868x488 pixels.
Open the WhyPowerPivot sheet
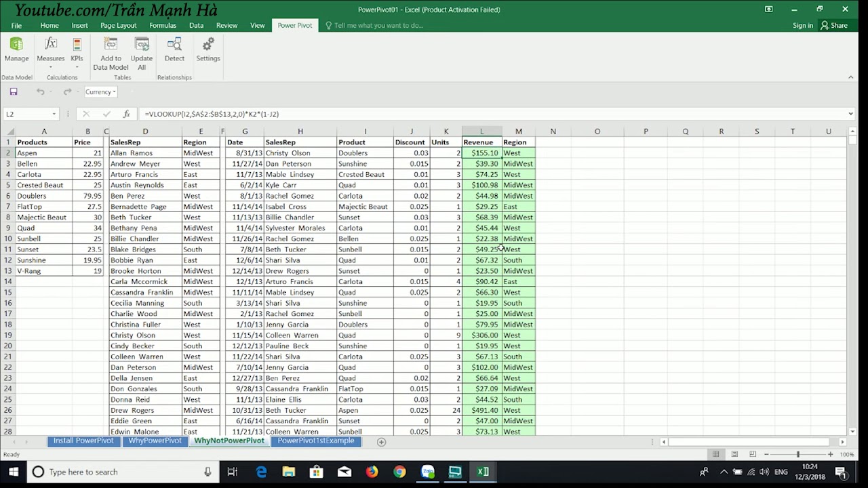(155, 441)
